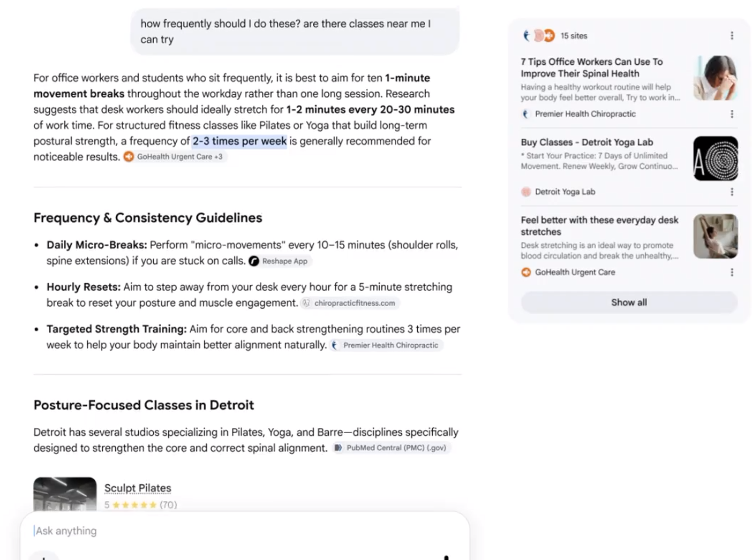Open 7 Tips Office Workers spinal health article
752x560 pixels.
(x=592, y=67)
